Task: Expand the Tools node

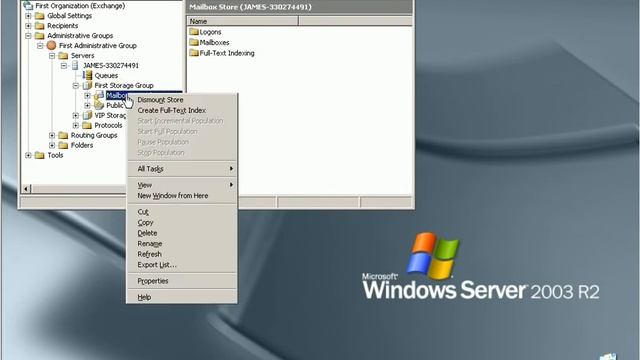Action: tap(28, 155)
